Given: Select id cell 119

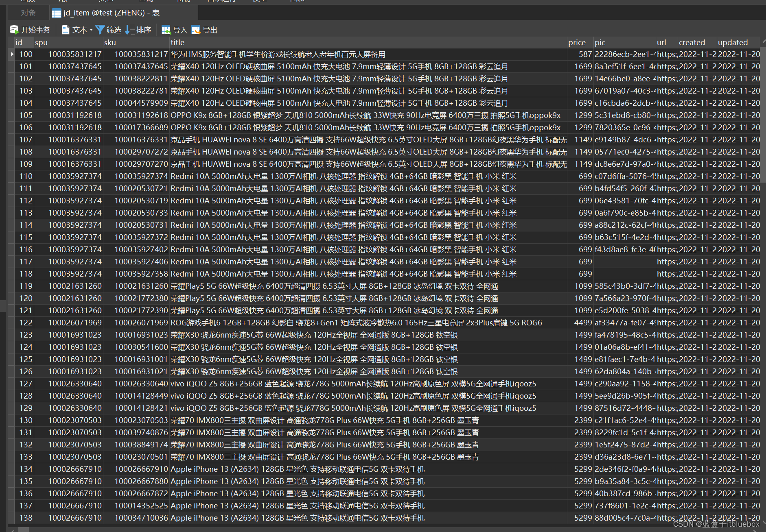Looking at the screenshot, I should (x=24, y=286).
